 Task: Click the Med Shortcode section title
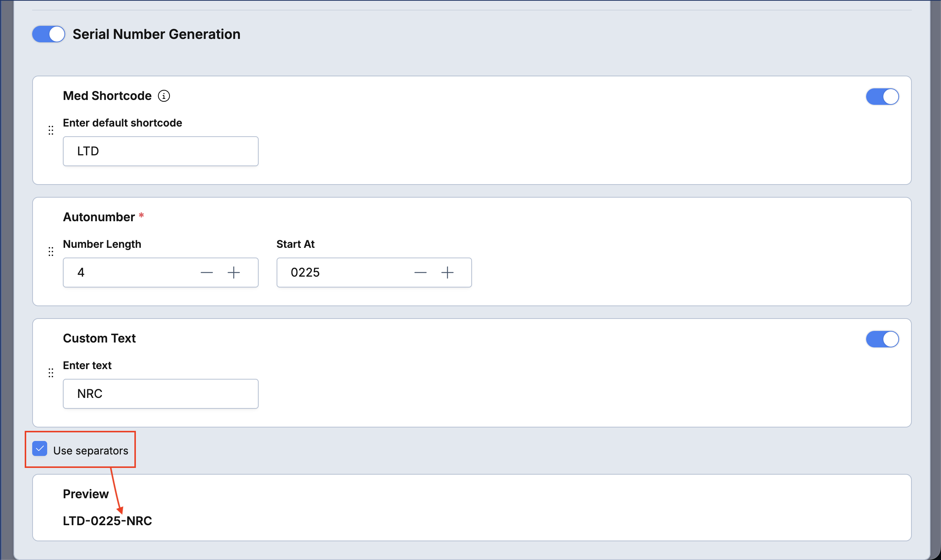(107, 96)
